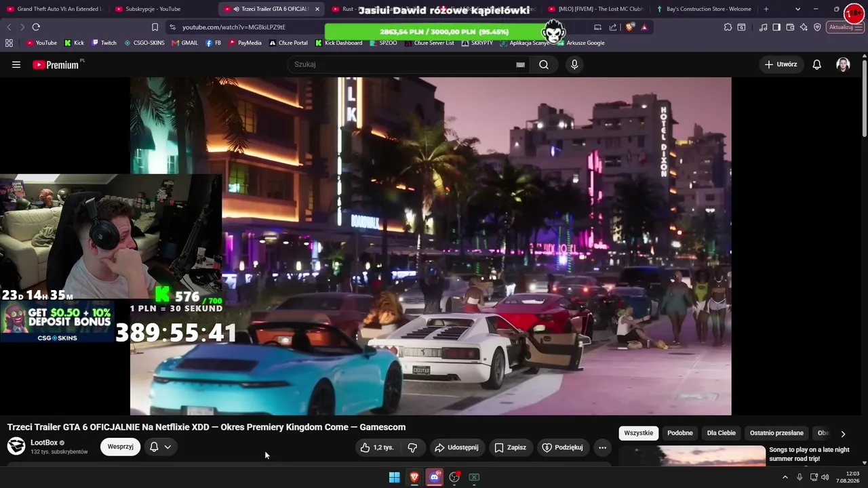
Task: Open the Brave Rewards triangle icon
Action: (x=644, y=27)
